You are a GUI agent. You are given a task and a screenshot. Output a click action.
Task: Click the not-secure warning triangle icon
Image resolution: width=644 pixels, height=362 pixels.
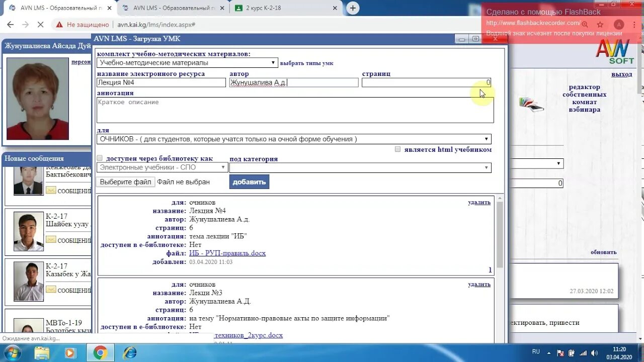[59, 25]
